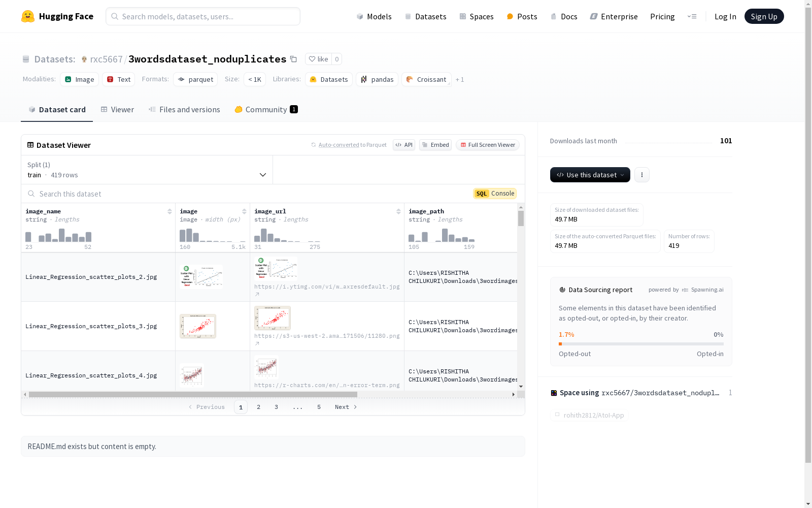The height and width of the screenshot is (508, 812).
Task: Click Next page in pagination
Action: point(346,407)
